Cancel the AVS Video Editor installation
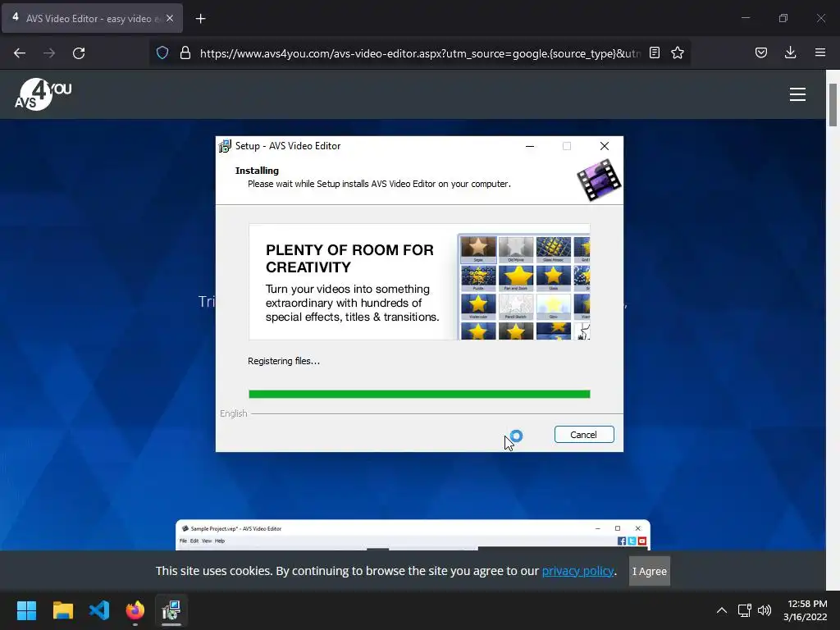840x630 pixels. [584, 435]
